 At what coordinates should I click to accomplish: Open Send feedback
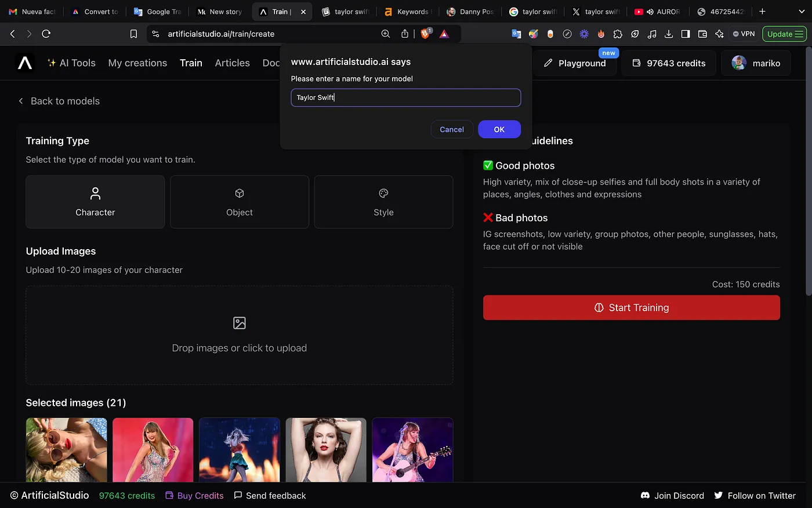coord(270,495)
